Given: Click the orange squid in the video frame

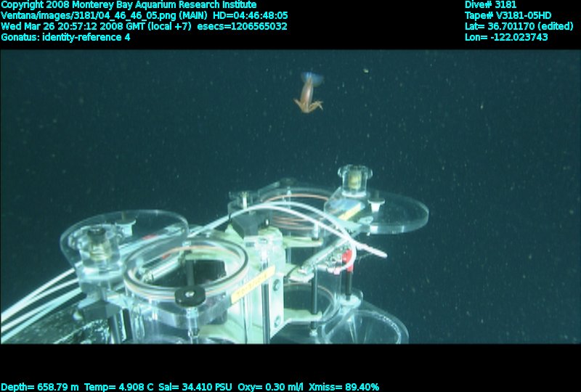Looking at the screenshot, I should pyautogui.click(x=309, y=93).
